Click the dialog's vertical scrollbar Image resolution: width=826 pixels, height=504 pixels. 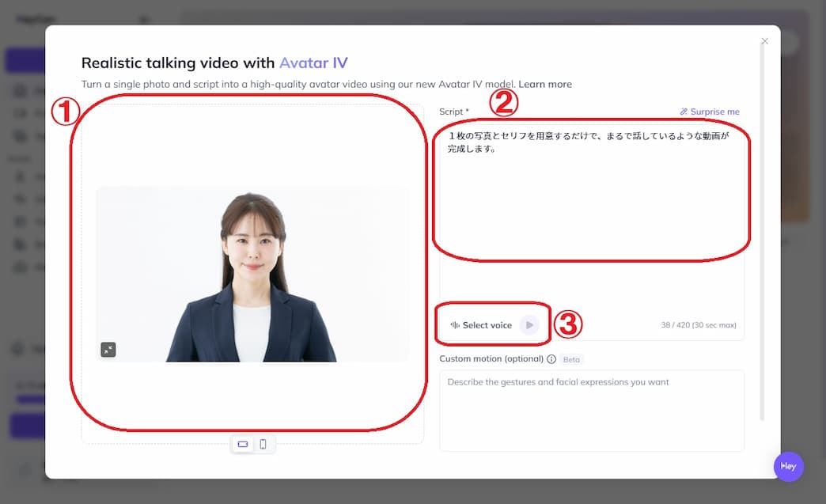pos(763,237)
